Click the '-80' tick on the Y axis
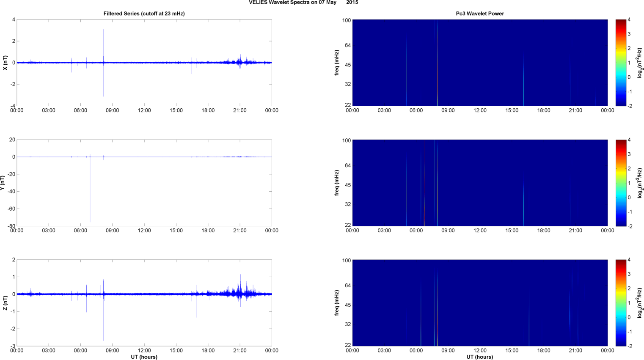 click(11, 226)
